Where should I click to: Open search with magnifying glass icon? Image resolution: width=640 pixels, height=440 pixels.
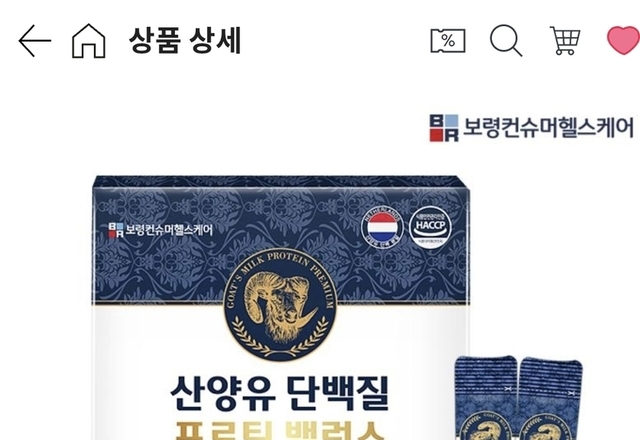(x=506, y=40)
